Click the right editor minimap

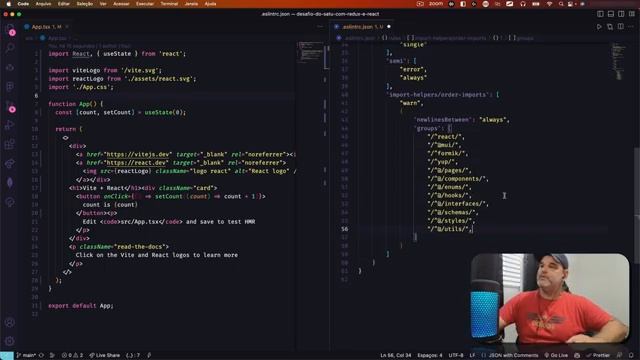click(x=619, y=61)
